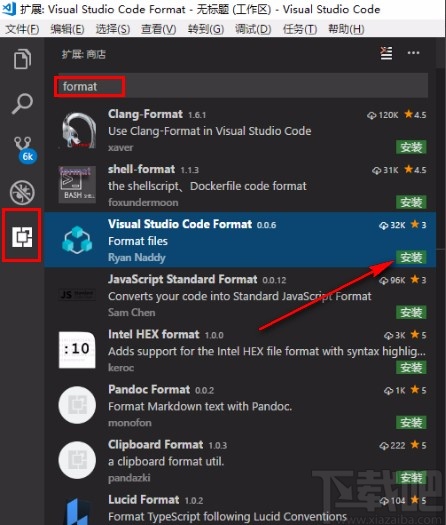
Task: Open the 查看(V) menu
Action: [158, 29]
